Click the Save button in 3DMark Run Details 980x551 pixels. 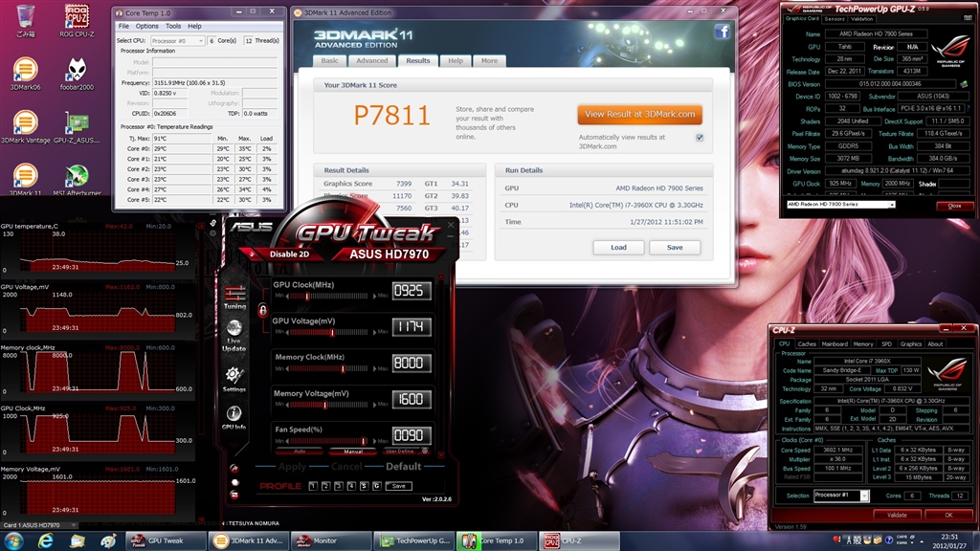[675, 248]
